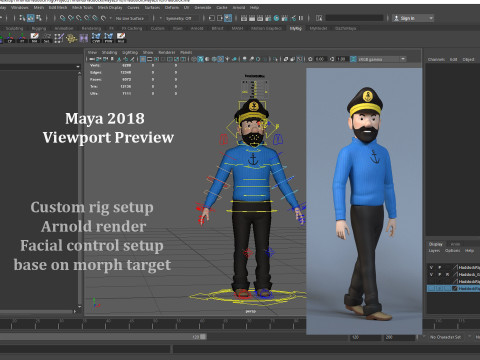
Task: Open the viewport Shading menu
Action: point(109,52)
